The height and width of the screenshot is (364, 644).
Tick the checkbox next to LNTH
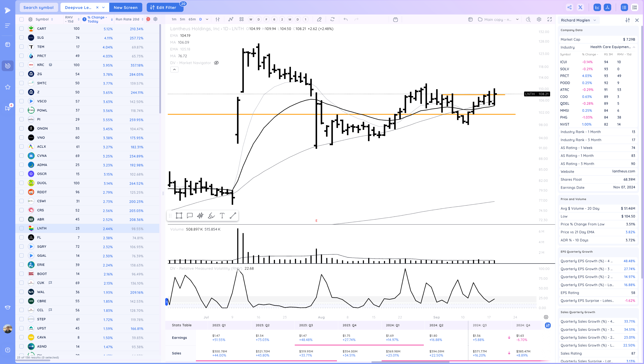[22, 228]
